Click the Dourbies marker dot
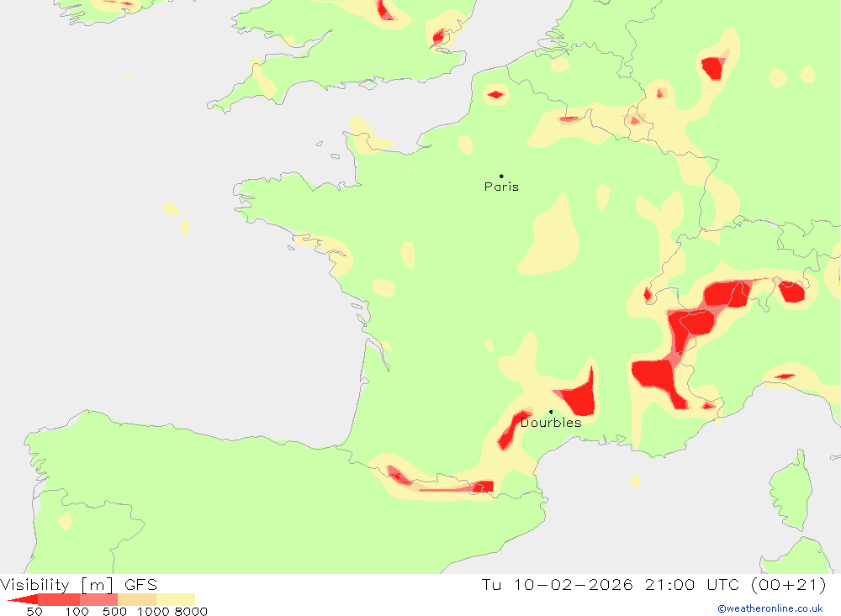 click(551, 412)
